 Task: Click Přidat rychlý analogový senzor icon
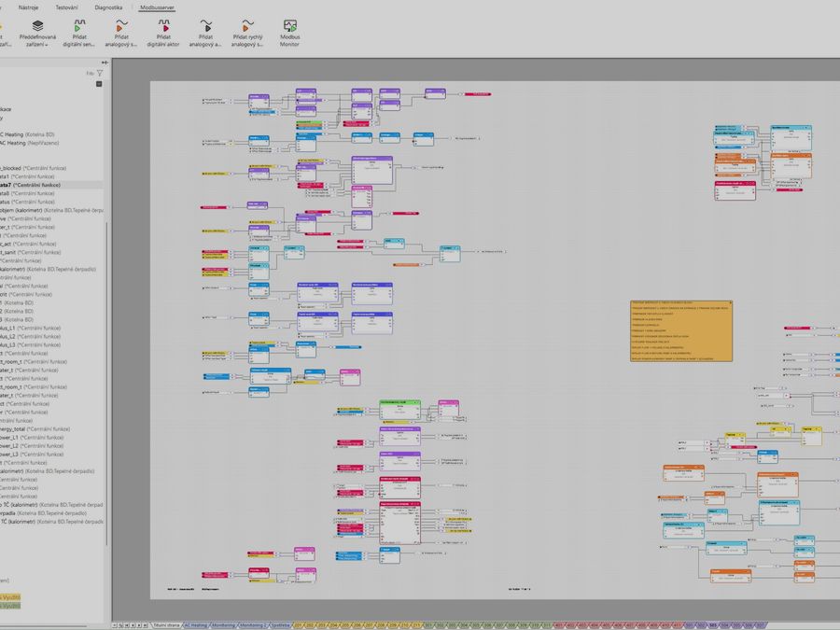(x=247, y=26)
